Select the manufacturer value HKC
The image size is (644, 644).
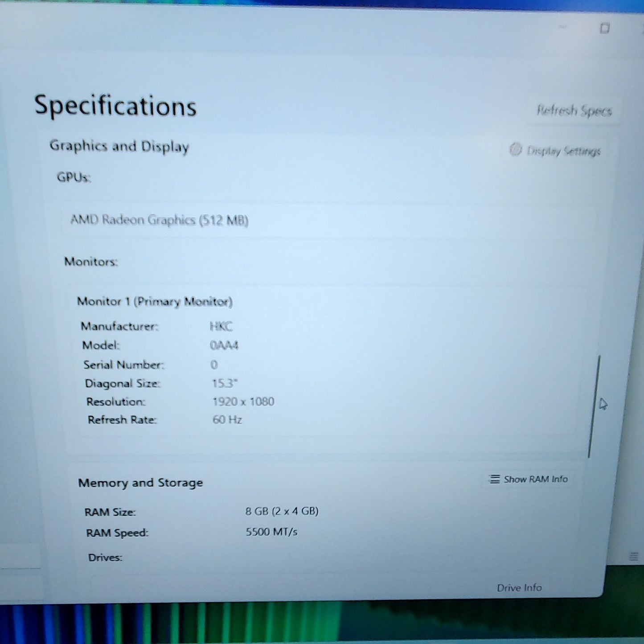click(221, 327)
